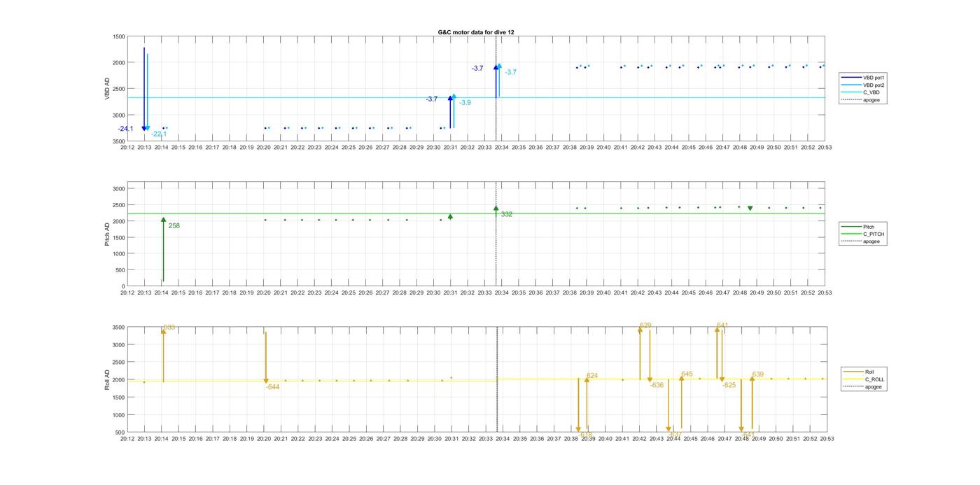Select the light-blue '-3.7' data label
The image size is (980, 485).
click(x=511, y=72)
